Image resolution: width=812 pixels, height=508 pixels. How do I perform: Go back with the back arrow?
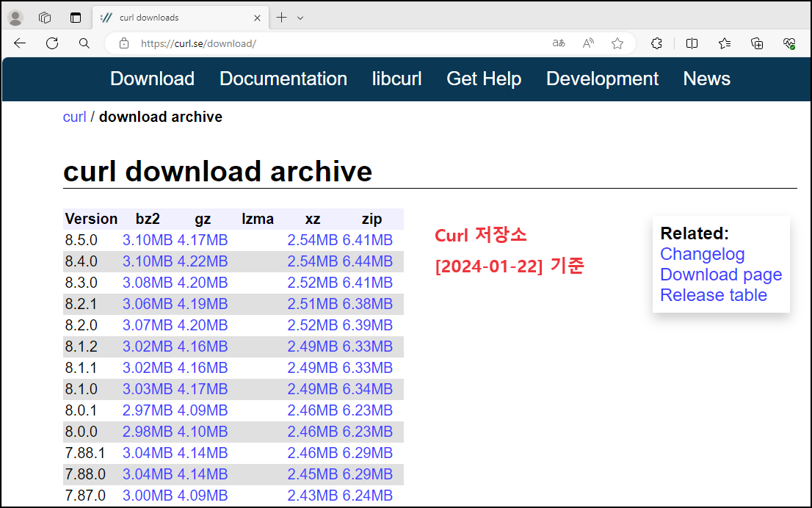tap(20, 43)
